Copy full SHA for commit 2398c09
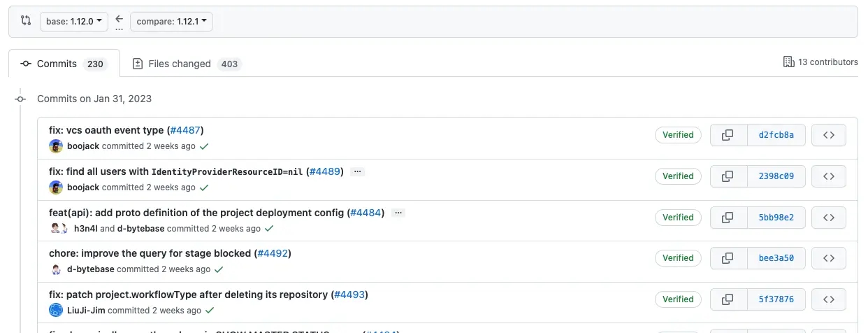Screen dimensions: 868x333 pyautogui.click(x=728, y=176)
